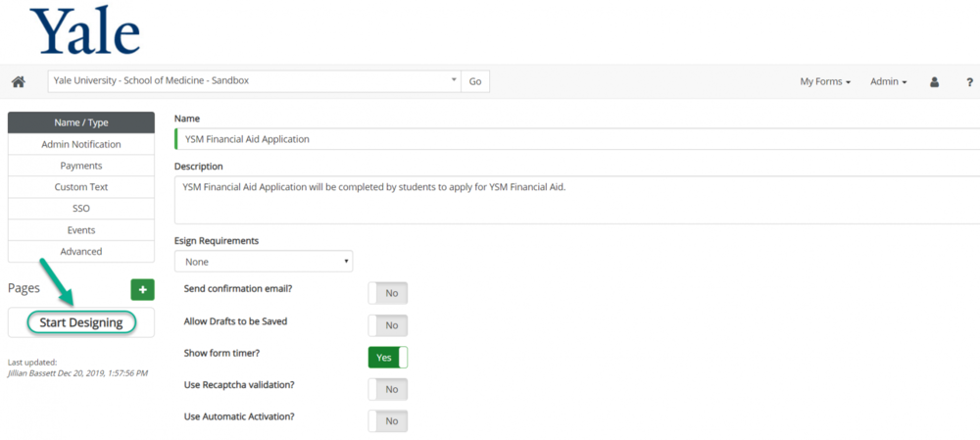Disable the Show form timer switch

coord(388,358)
